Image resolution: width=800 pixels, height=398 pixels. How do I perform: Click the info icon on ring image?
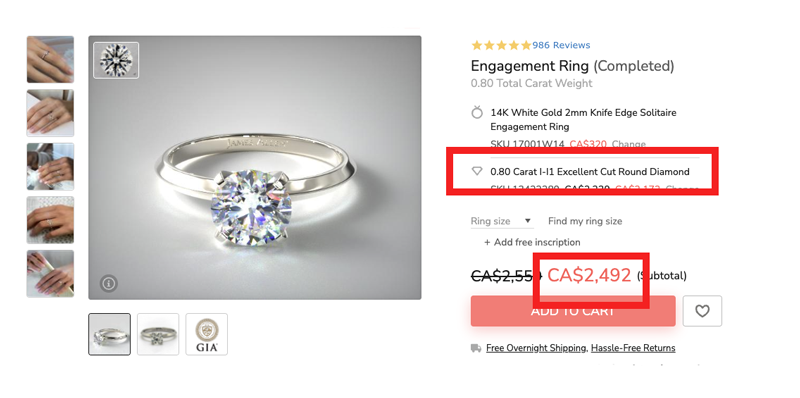(109, 283)
